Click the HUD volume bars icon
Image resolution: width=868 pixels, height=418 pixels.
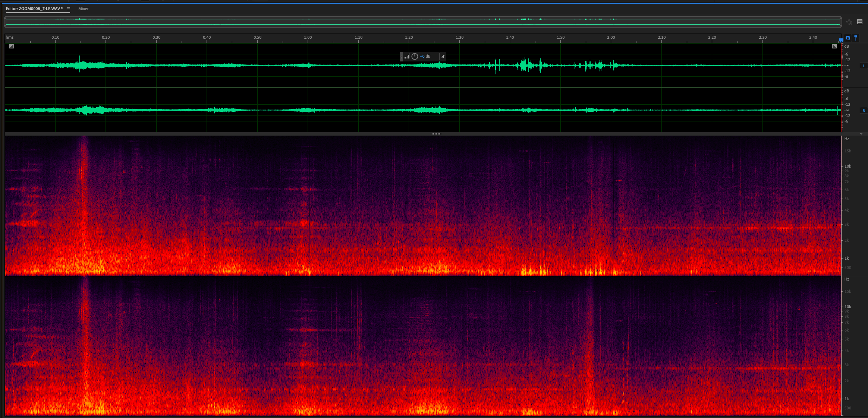[x=407, y=56]
